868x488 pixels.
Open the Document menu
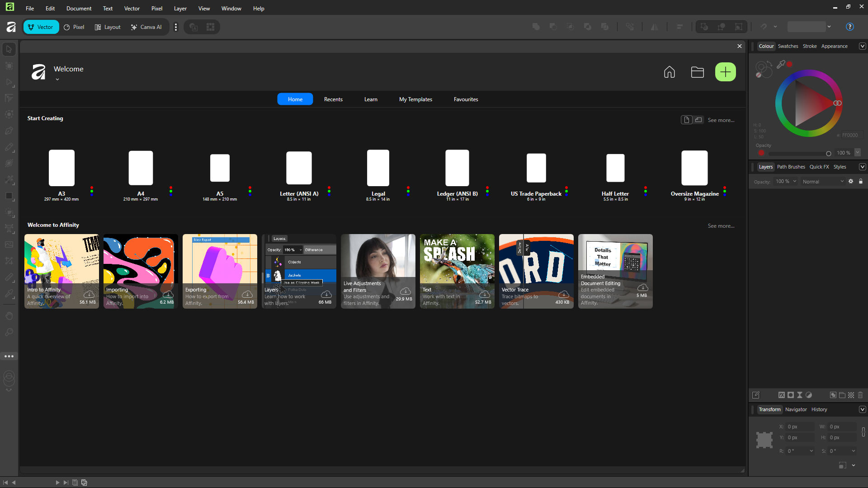coord(79,8)
